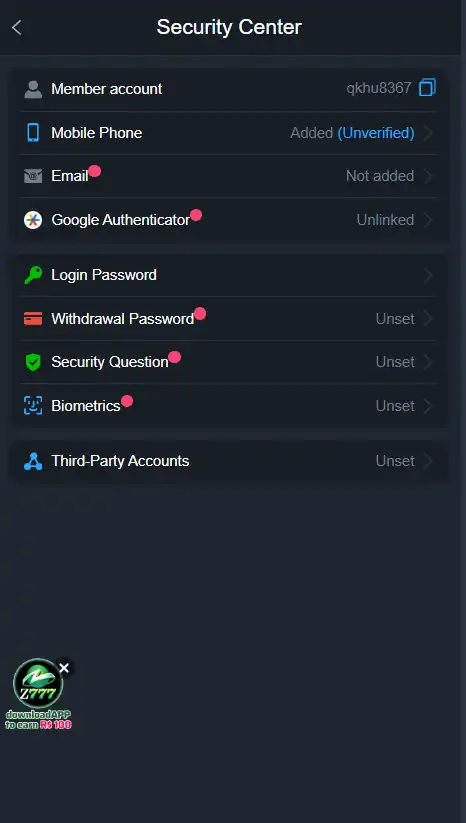Copy member account ID qkhu8367
Image resolution: width=466 pixels, height=823 pixels.
click(x=427, y=88)
